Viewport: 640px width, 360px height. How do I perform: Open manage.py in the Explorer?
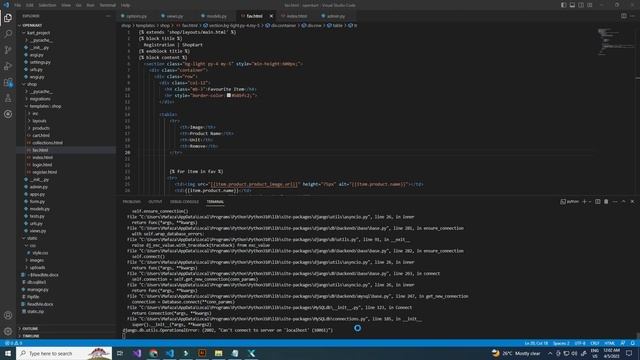[38, 289]
